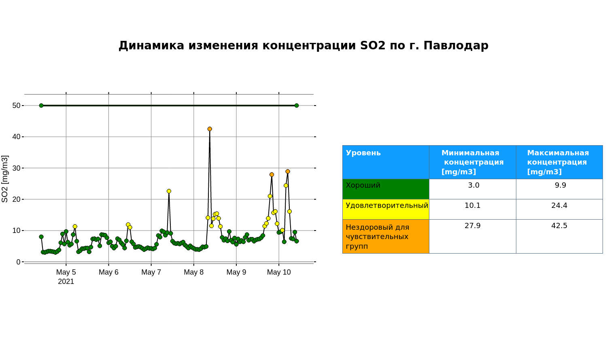Click the orange peak marker at 42.5
Image resolution: width=607 pixels, height=364 pixels.
(x=210, y=129)
